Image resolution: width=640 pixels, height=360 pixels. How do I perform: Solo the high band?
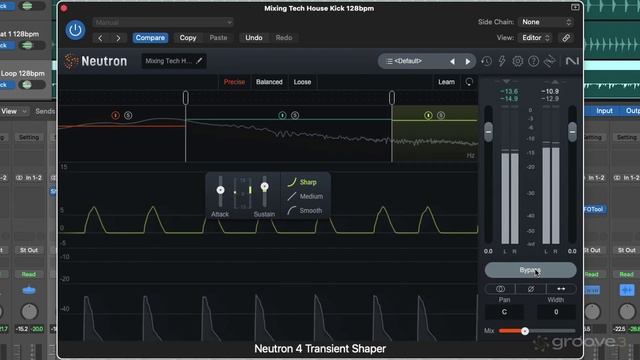pos(441,116)
